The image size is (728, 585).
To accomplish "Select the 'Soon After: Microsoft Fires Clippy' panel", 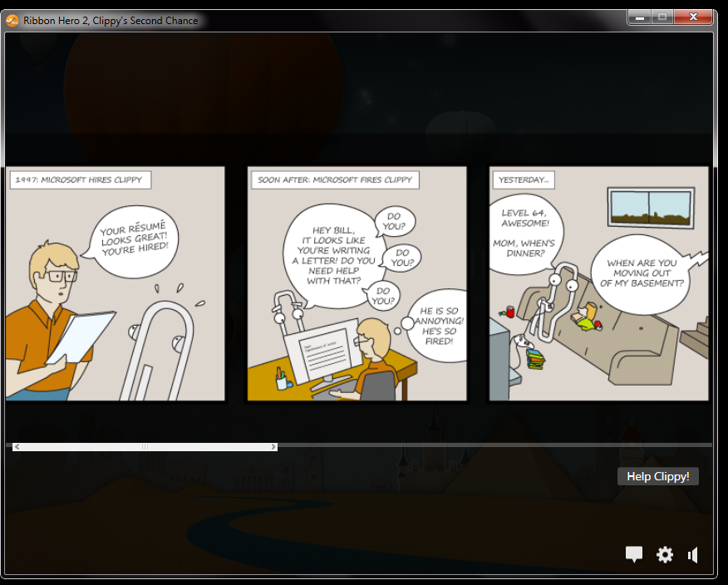I will [x=357, y=283].
